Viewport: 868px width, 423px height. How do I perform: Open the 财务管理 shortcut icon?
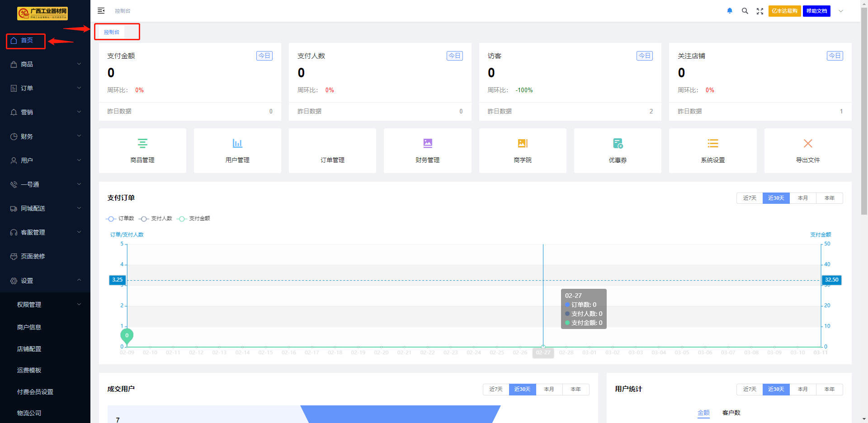(428, 144)
